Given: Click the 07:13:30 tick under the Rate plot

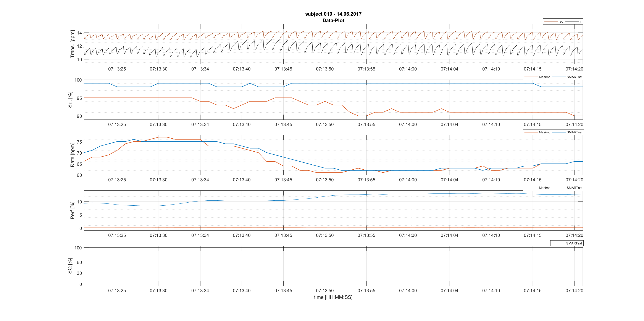Looking at the screenshot, I should [x=158, y=180].
